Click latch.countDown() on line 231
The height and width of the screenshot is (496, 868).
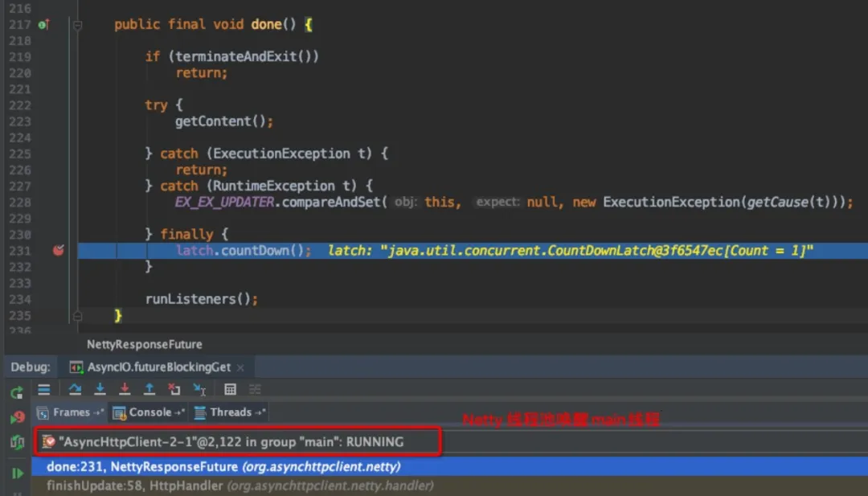pos(240,251)
